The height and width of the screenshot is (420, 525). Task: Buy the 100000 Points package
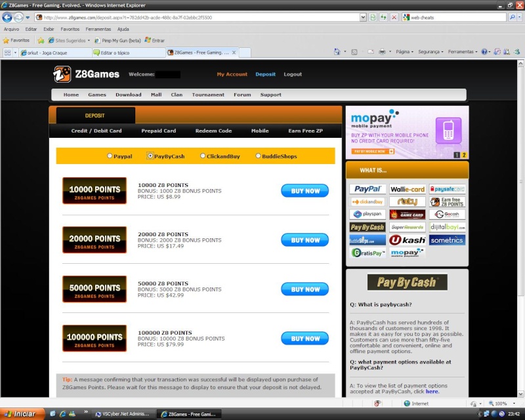pyautogui.click(x=304, y=338)
